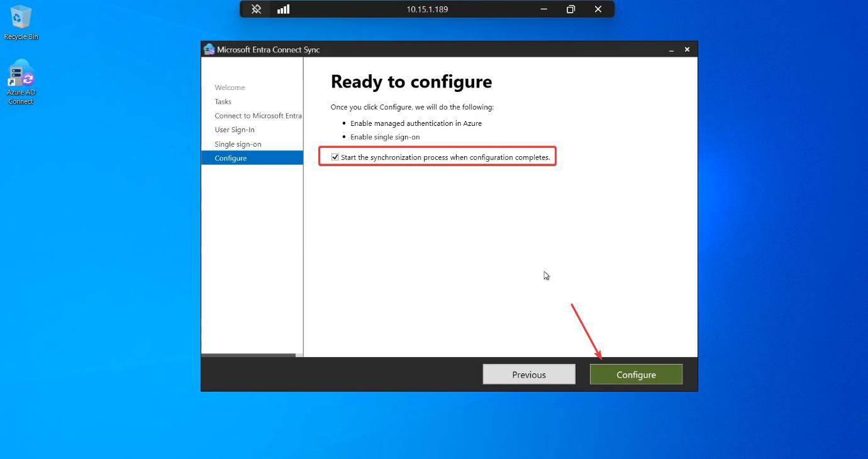Close the Entra Connect Sync wizard window
Image resolution: width=868 pixels, height=459 pixels.
(x=687, y=50)
